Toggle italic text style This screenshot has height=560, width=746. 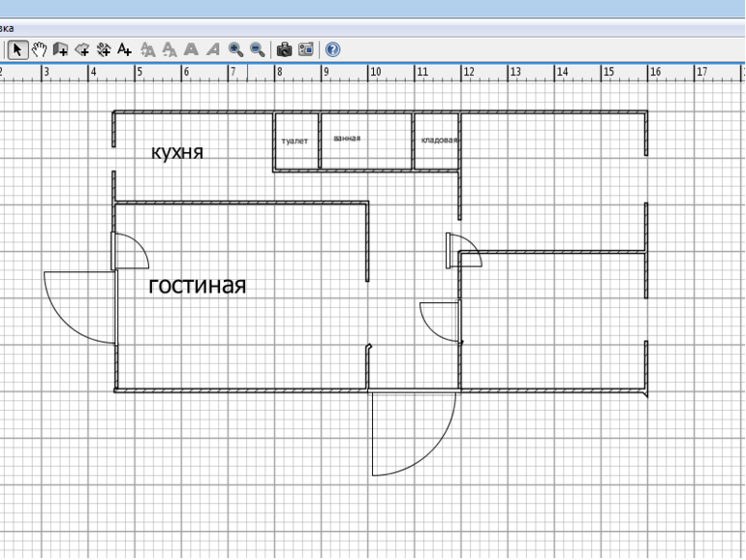[x=212, y=48]
